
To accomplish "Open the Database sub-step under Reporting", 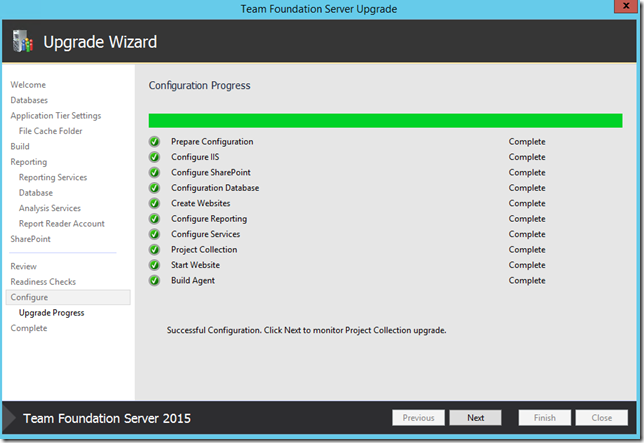I will (x=36, y=193).
